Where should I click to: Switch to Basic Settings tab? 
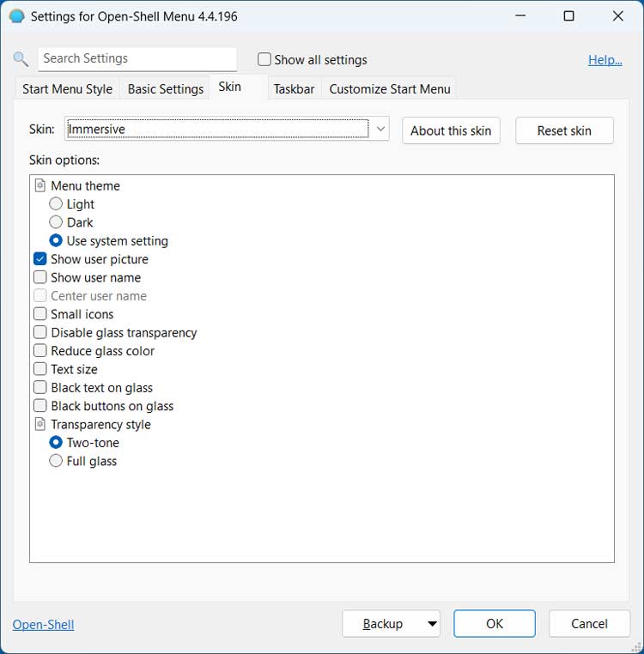point(165,89)
